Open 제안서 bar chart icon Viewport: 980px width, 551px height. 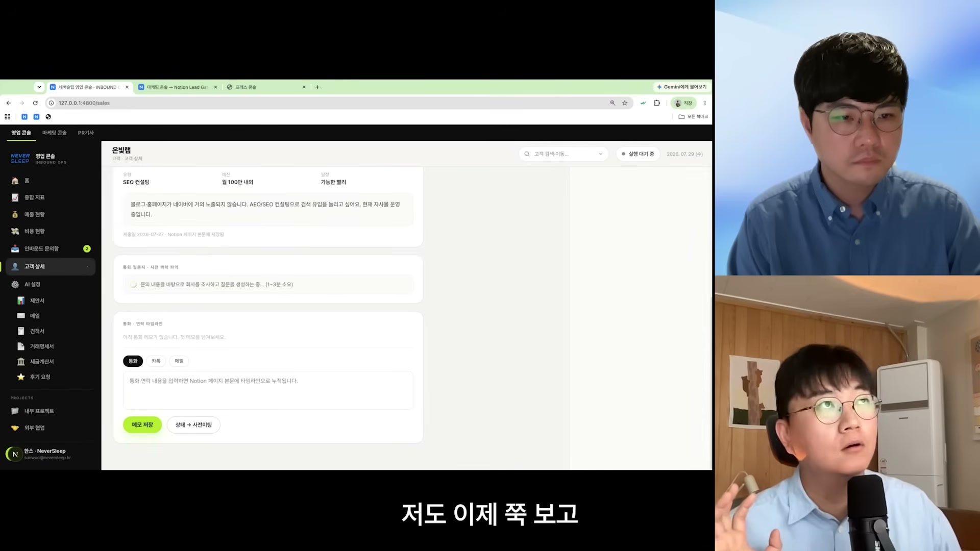21,300
